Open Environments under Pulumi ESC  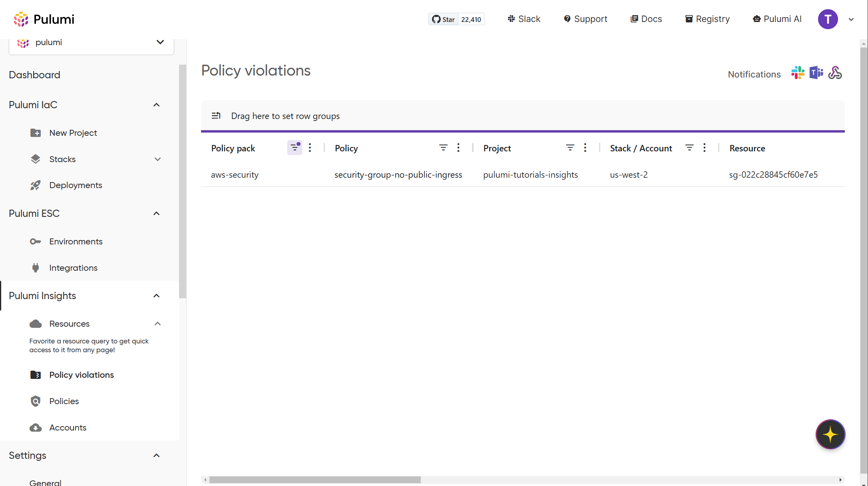(x=76, y=242)
